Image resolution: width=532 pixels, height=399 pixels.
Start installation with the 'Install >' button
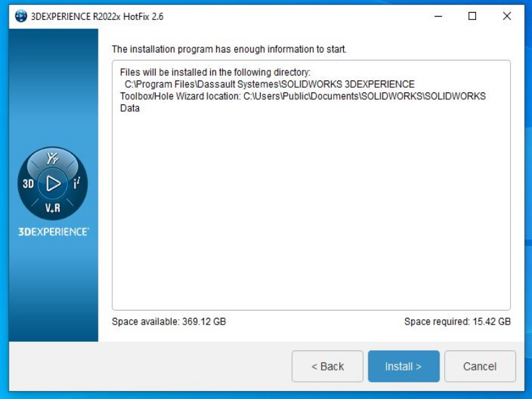pyautogui.click(x=403, y=366)
